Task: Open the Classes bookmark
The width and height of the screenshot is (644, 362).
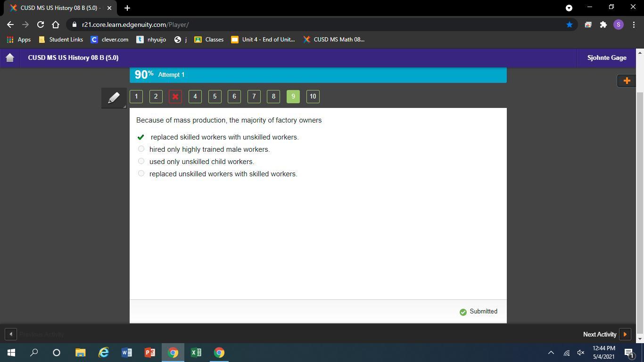Action: pyautogui.click(x=209, y=40)
